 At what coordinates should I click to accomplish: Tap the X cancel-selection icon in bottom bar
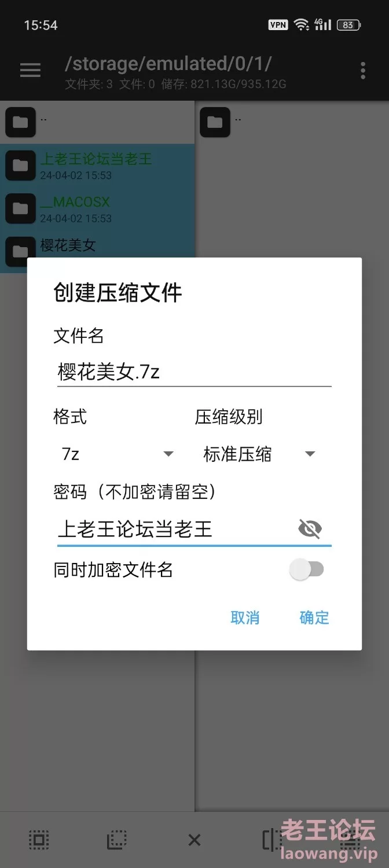pos(195,840)
